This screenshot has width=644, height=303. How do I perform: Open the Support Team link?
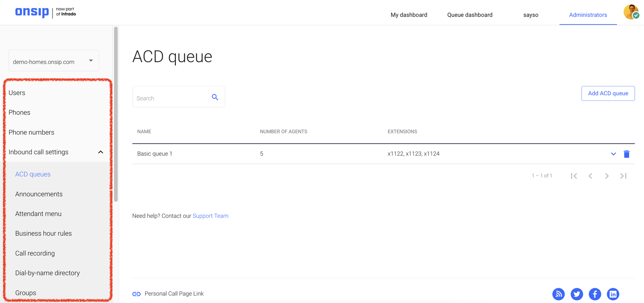[210, 216]
